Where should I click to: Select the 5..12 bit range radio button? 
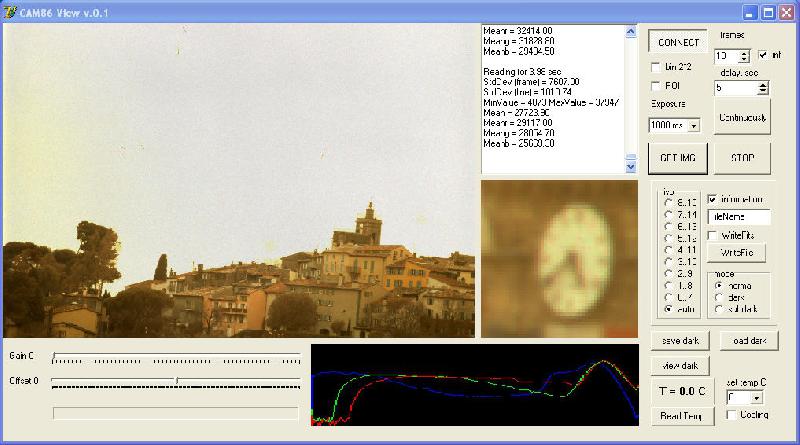[x=668, y=238]
